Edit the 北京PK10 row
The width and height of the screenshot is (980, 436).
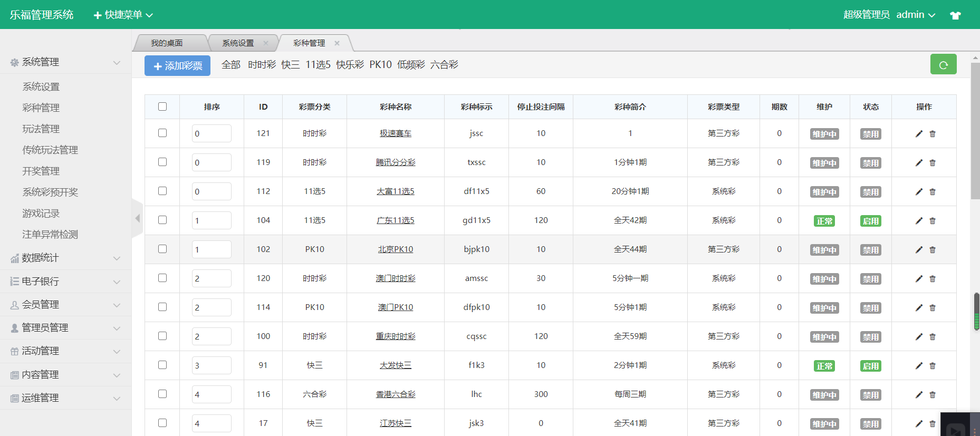[919, 250]
